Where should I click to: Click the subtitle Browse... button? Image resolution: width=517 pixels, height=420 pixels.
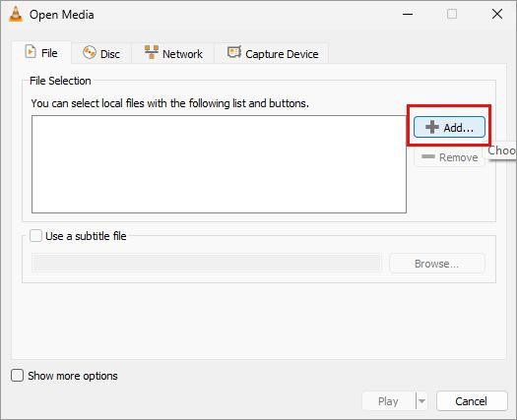437,264
